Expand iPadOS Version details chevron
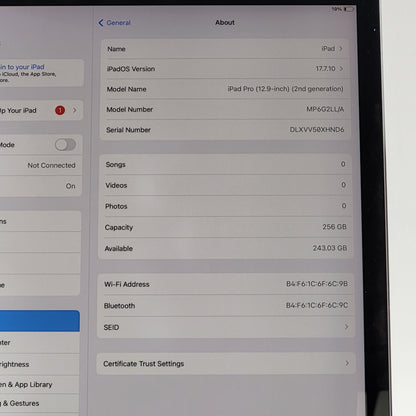 pyautogui.click(x=341, y=69)
